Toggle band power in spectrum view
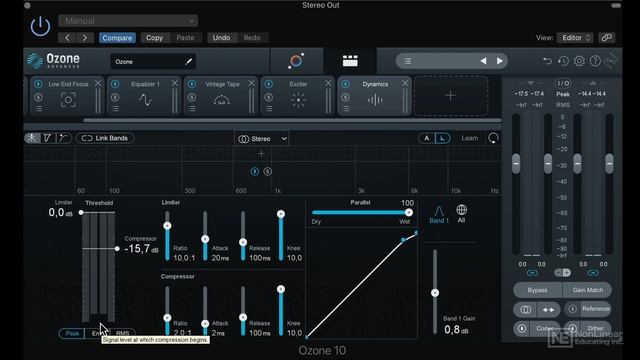The width and height of the screenshot is (640, 360). click(254, 171)
